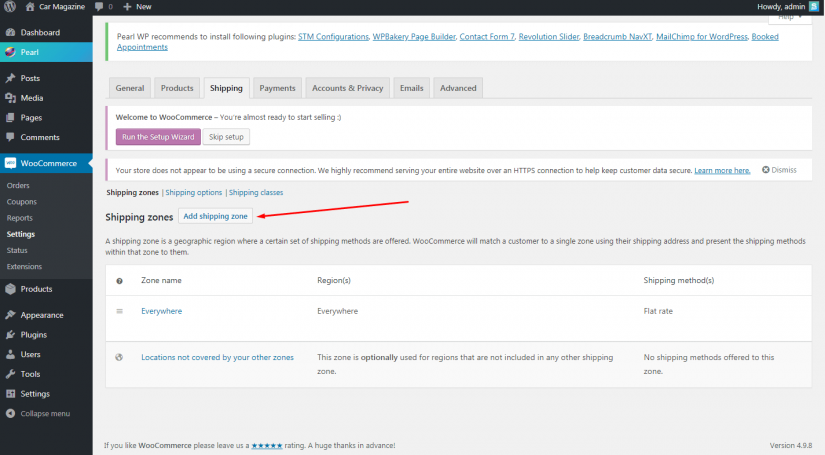Click the Products box icon in sidebar
Viewport: 825px width, 455px height.
pos(11,289)
